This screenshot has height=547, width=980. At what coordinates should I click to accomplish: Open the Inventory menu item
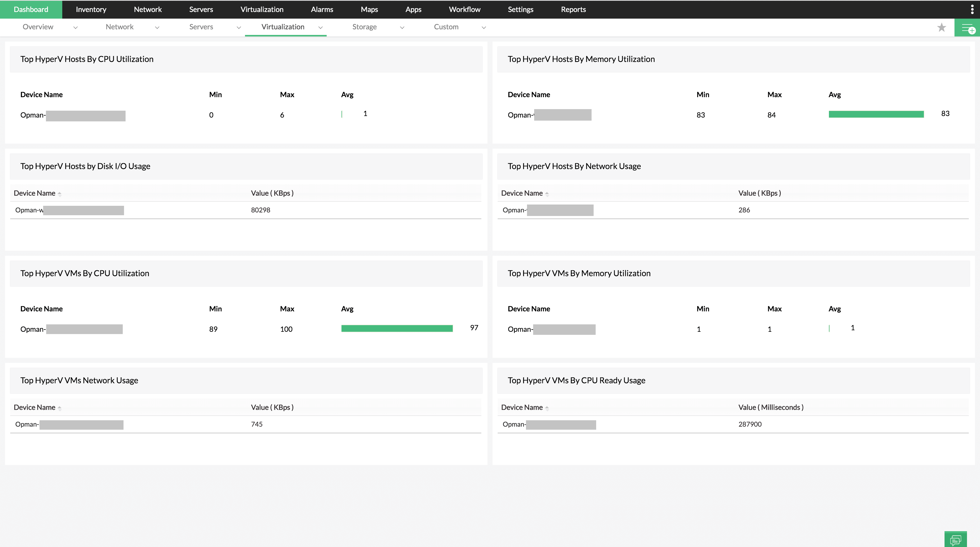click(x=91, y=9)
